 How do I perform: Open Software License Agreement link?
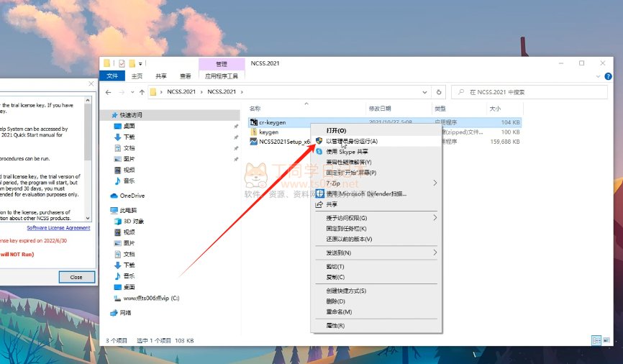point(58,228)
